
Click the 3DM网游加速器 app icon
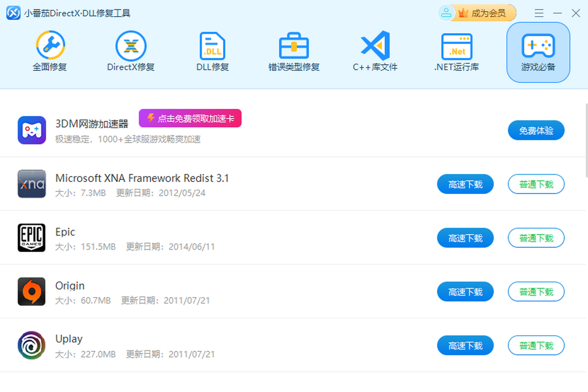[x=31, y=130]
